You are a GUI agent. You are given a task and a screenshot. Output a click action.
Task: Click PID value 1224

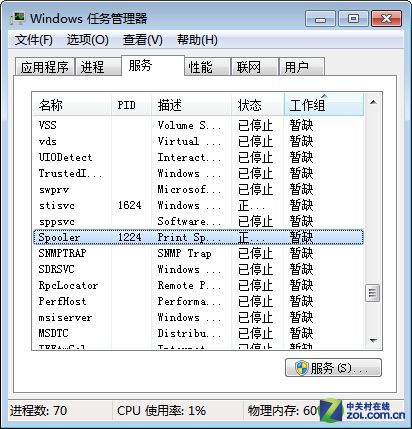(130, 237)
